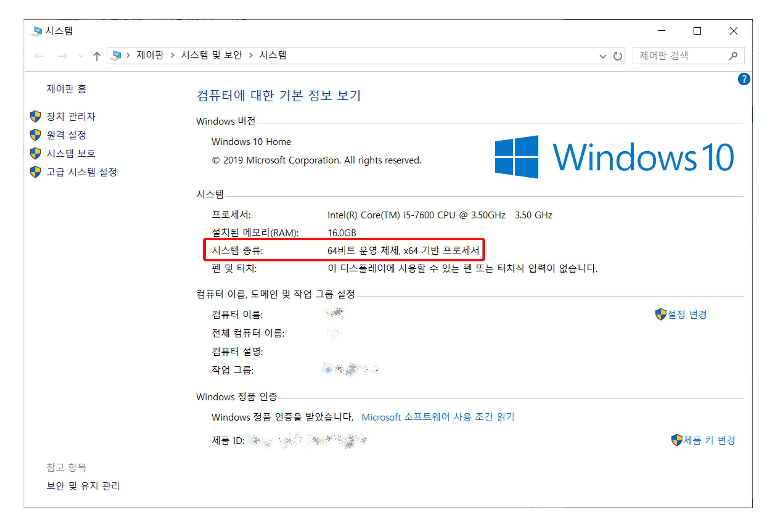
Task: Select 시스템 및 보안 in breadcrumb path
Action: coord(211,55)
